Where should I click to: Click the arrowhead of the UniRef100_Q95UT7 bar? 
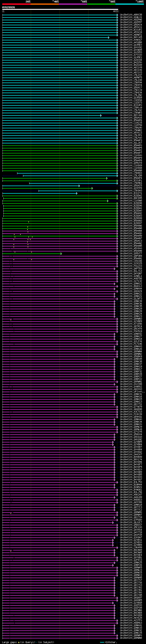tap(61, 254)
